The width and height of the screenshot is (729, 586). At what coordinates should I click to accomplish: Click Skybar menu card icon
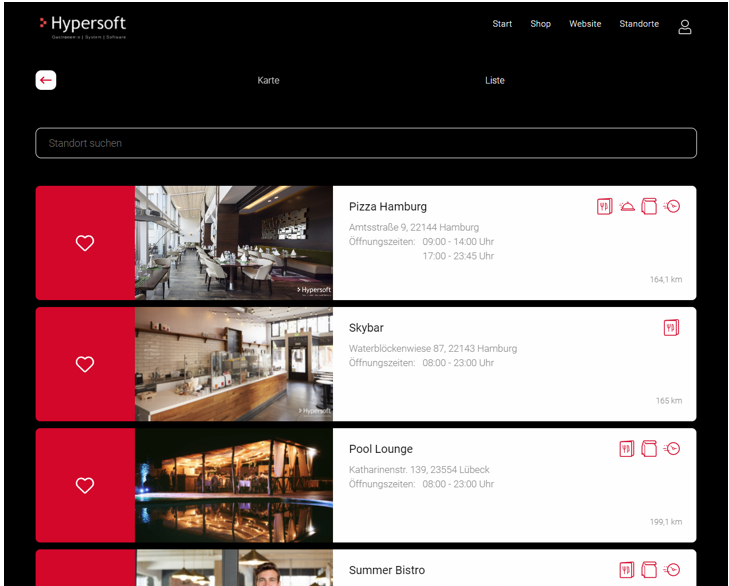click(x=671, y=327)
